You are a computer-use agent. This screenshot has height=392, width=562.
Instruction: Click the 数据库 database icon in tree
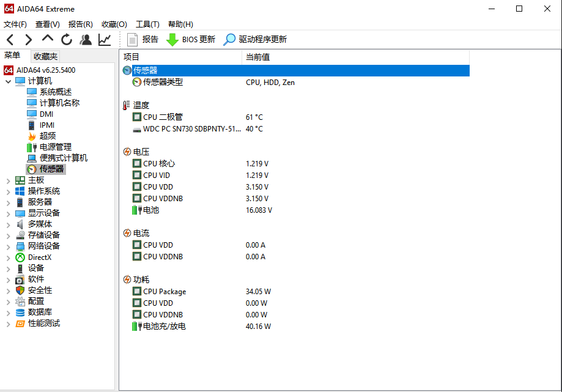click(20, 312)
